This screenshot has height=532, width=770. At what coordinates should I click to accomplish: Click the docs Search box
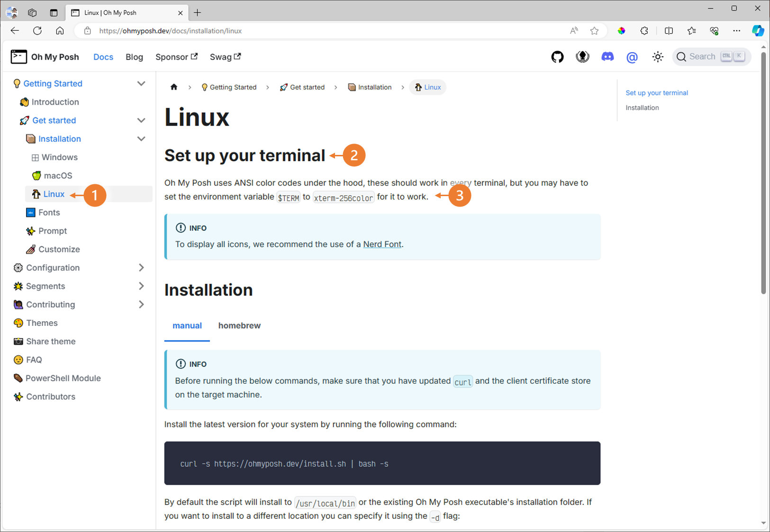[711, 57]
